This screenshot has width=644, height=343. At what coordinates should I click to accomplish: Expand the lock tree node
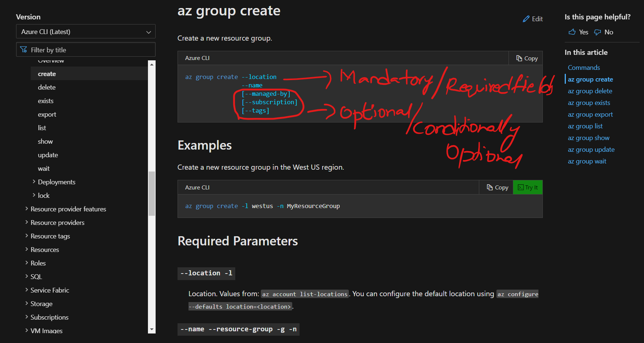coord(34,195)
